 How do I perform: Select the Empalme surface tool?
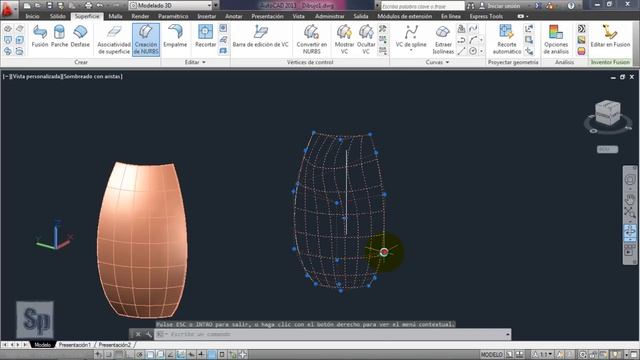[x=175, y=36]
